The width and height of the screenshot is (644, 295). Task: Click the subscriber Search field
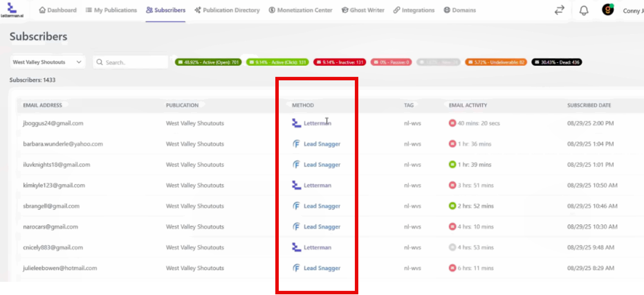pyautogui.click(x=130, y=62)
